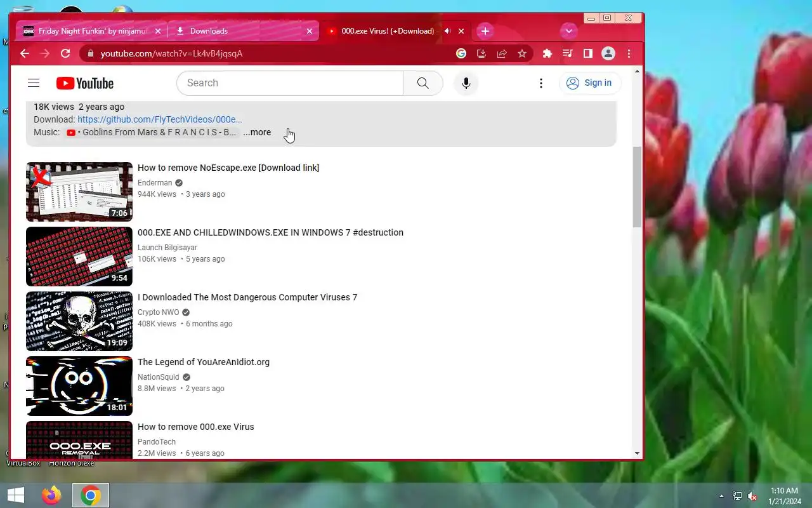Click PandoTech channel name

coord(157,442)
